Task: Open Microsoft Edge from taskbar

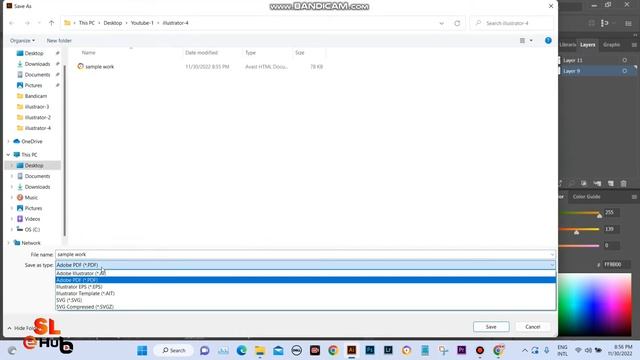Action: pyautogui.click(x=242, y=350)
